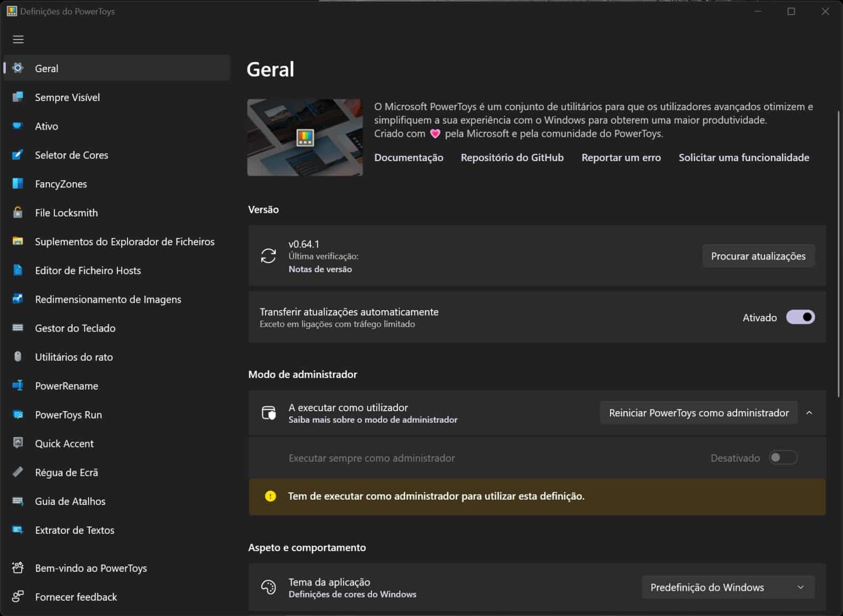This screenshot has height=616, width=843.
Task: Open Extrator de Textos using its icon
Action: 17,530
